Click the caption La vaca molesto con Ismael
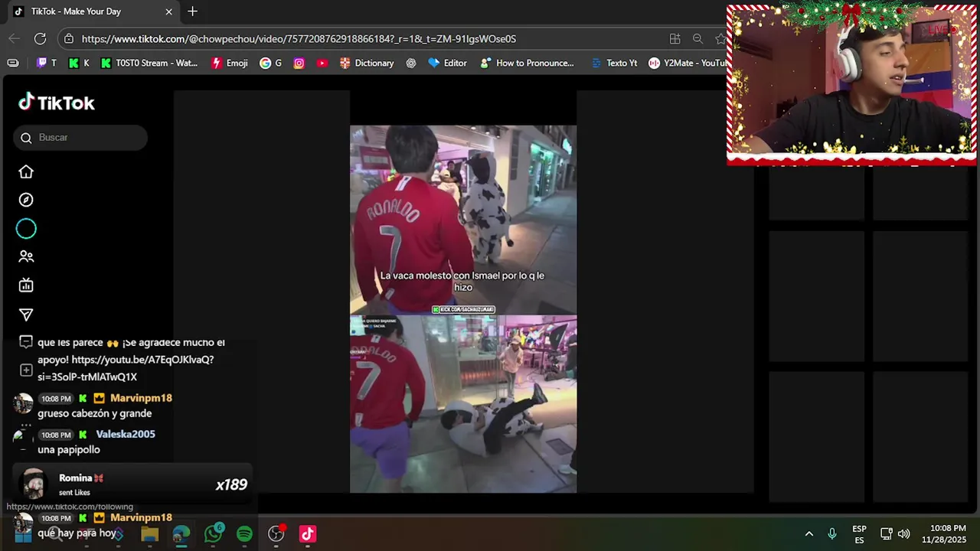Image resolution: width=980 pixels, height=551 pixels. pos(462,281)
